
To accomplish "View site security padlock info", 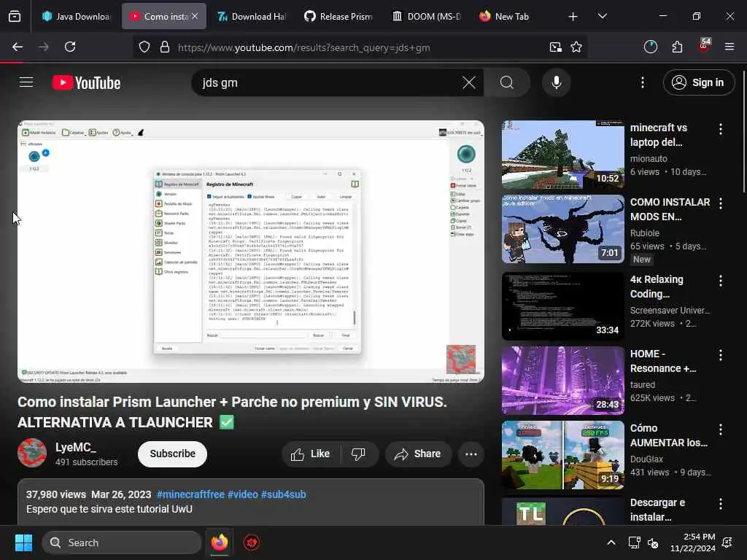I will 165,47.
